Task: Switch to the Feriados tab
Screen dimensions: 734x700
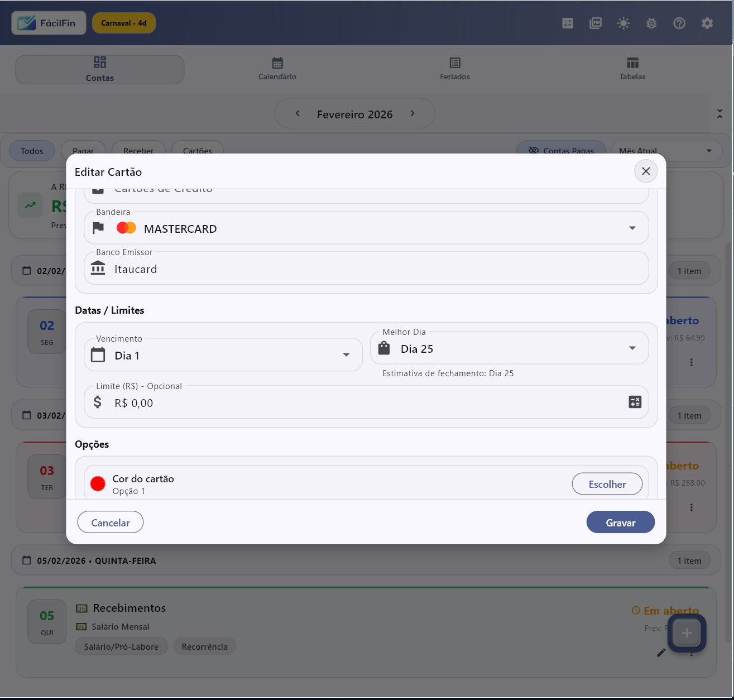Action: point(455,69)
